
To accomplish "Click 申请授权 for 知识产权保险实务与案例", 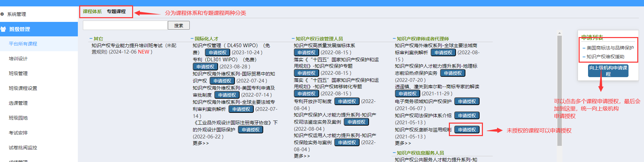I will pyautogui.click(x=347, y=142).
